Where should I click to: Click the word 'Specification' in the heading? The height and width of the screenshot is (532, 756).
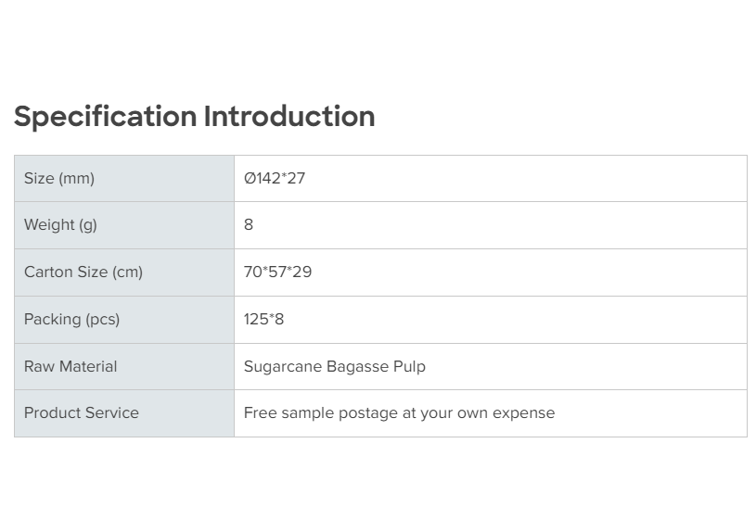105,117
